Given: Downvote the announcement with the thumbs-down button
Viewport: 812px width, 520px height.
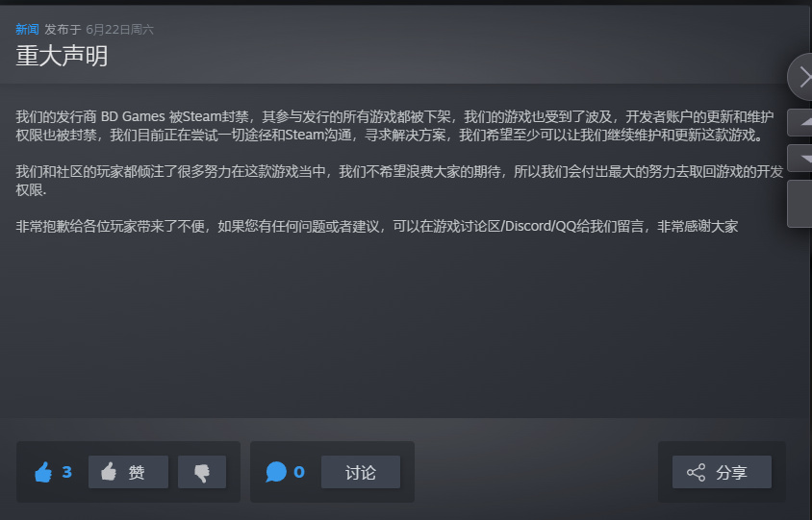Looking at the screenshot, I should [x=202, y=472].
